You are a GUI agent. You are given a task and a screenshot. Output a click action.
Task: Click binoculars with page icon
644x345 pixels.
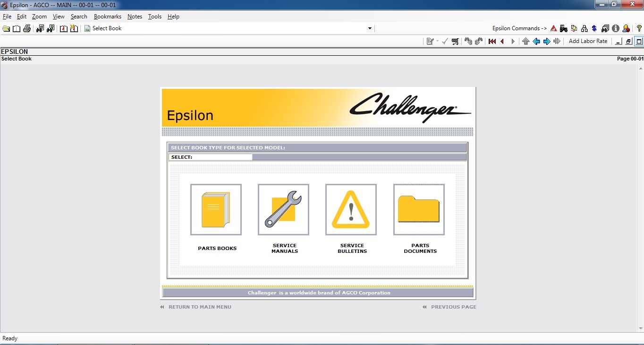(50, 28)
